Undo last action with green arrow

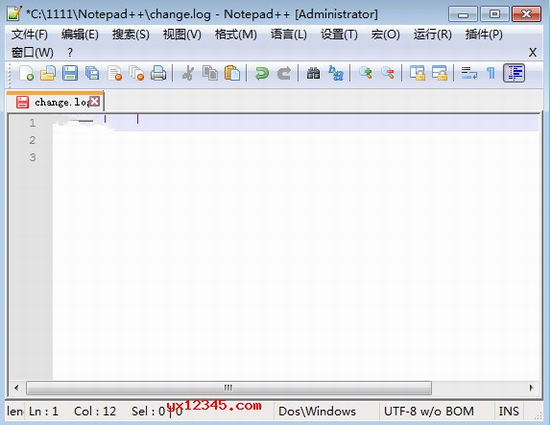pyautogui.click(x=262, y=73)
